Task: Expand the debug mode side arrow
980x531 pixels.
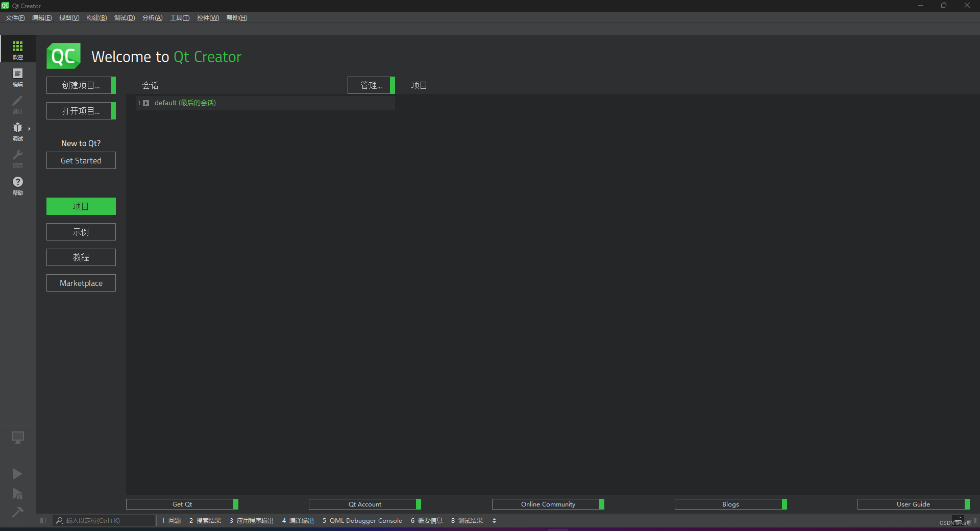Action: coord(30,129)
